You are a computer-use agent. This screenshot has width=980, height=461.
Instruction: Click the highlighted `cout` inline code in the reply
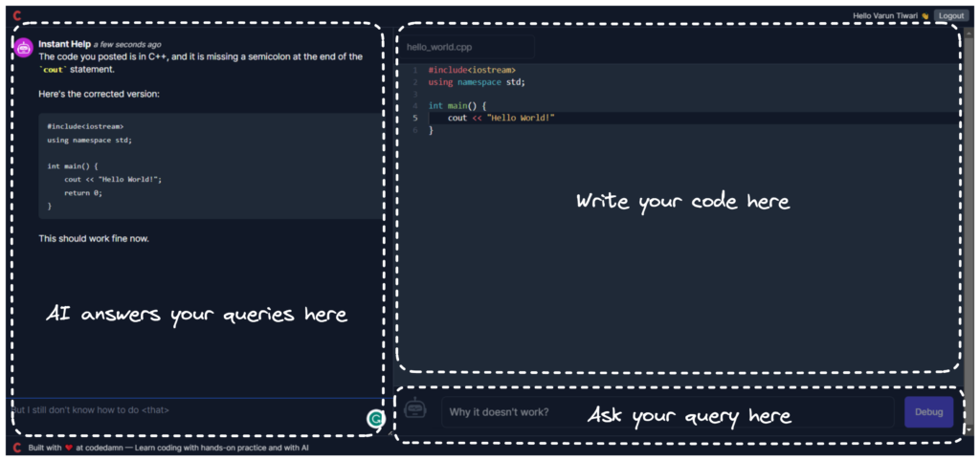pyautogui.click(x=54, y=69)
